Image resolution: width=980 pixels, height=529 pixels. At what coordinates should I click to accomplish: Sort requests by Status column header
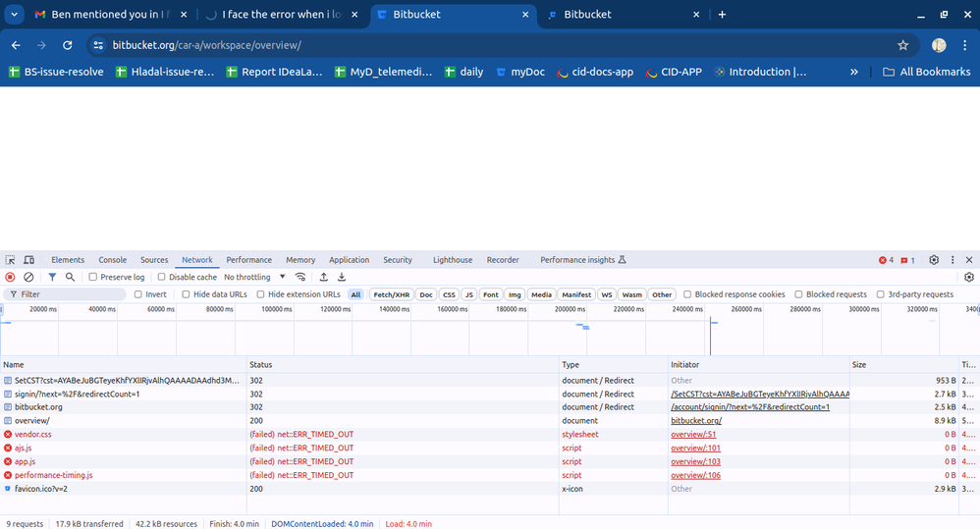coord(403,365)
